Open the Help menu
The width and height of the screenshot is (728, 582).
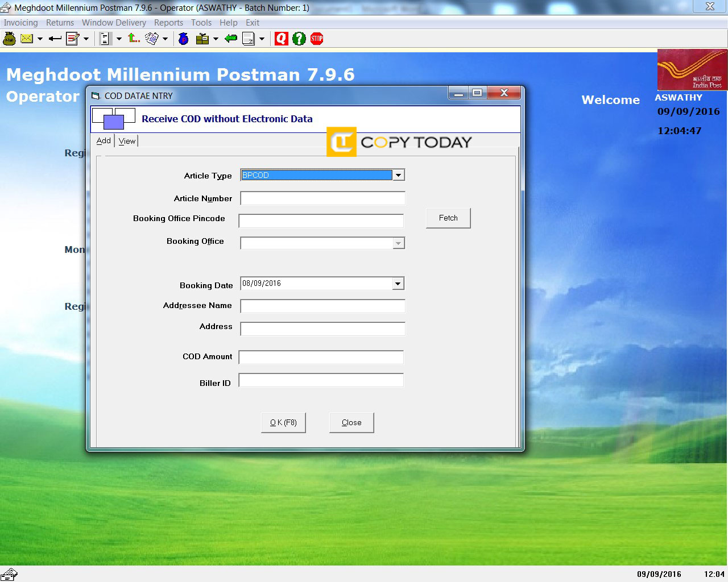(229, 23)
